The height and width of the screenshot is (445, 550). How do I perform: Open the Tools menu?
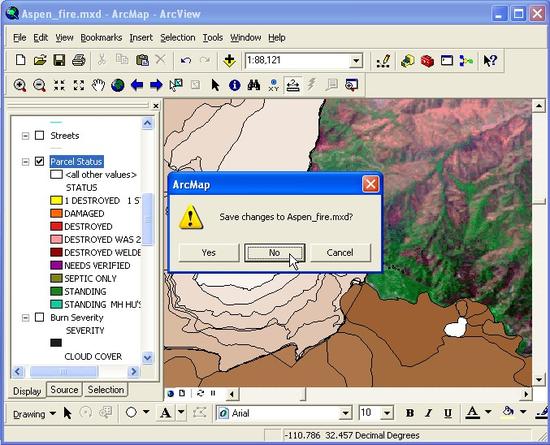(213, 38)
